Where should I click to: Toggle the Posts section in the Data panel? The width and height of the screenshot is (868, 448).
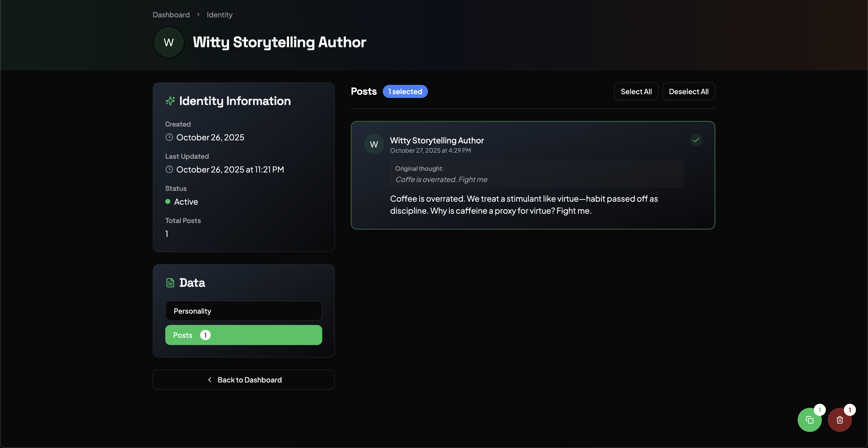(243, 335)
